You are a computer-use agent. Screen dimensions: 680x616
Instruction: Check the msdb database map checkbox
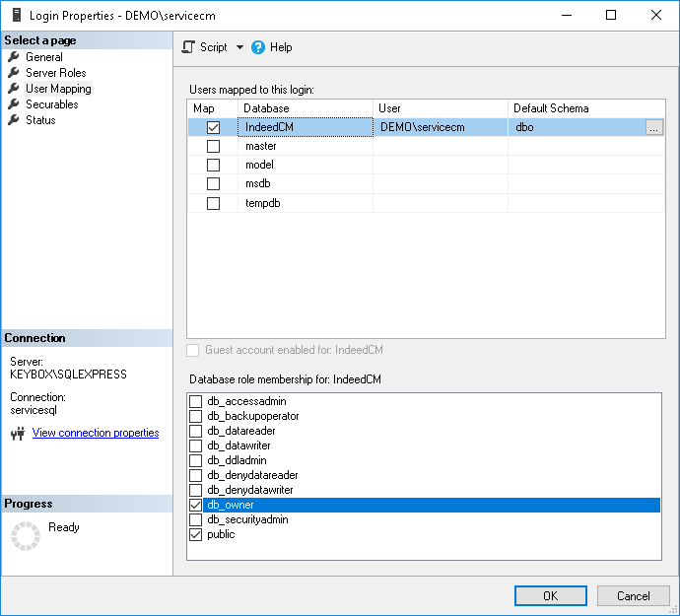click(x=213, y=184)
